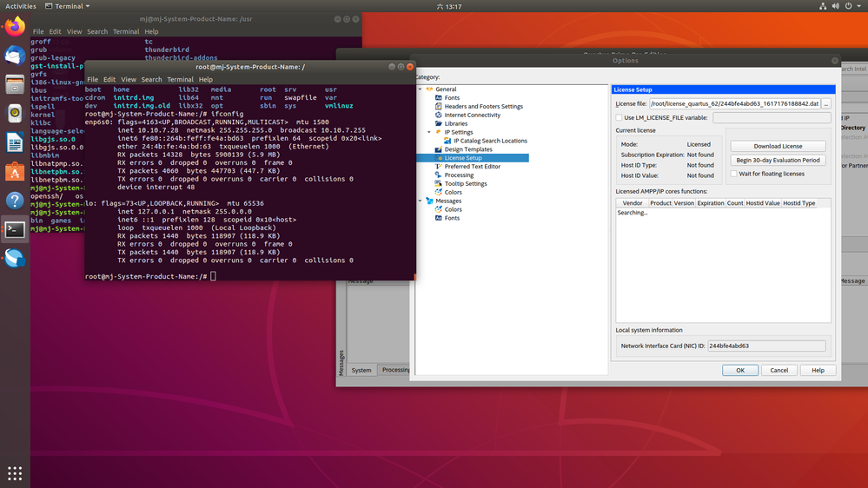This screenshot has height=488, width=868.
Task: Launch Thunderbird Mail from the dock
Action: 15,56
